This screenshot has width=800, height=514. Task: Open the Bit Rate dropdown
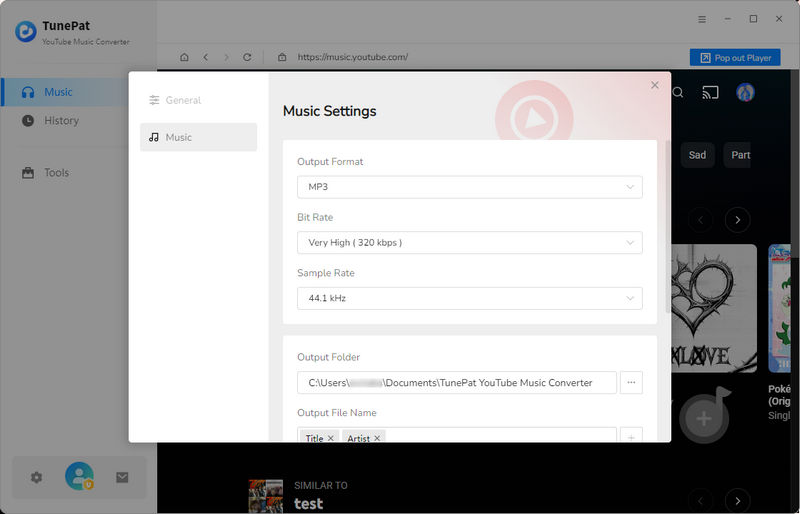pos(469,243)
